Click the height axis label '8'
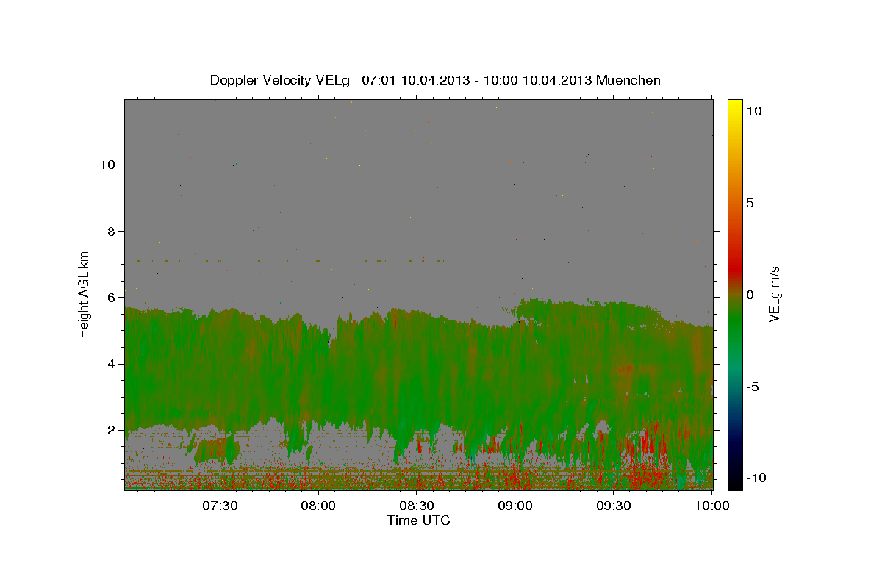The image size is (882, 588). [x=110, y=231]
